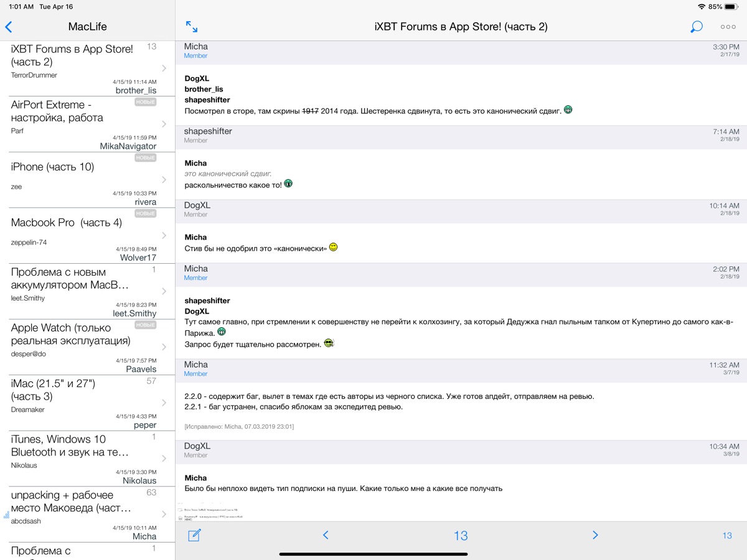Tap the battery indicator in status bar
This screenshot has width=747, height=560.
pyautogui.click(x=731, y=7)
